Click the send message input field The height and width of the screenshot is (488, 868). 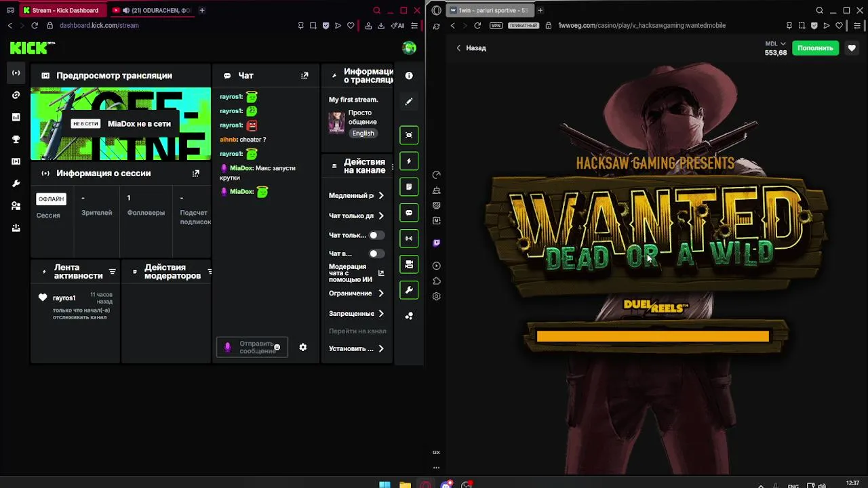252,348
